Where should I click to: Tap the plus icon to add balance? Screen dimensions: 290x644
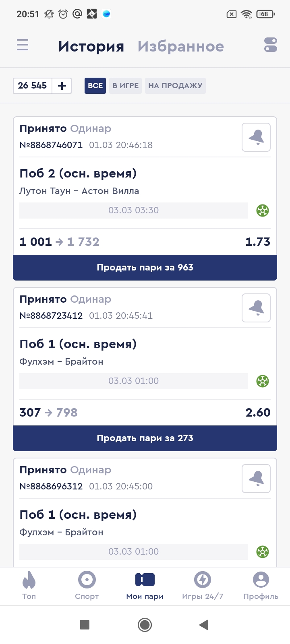point(62,86)
